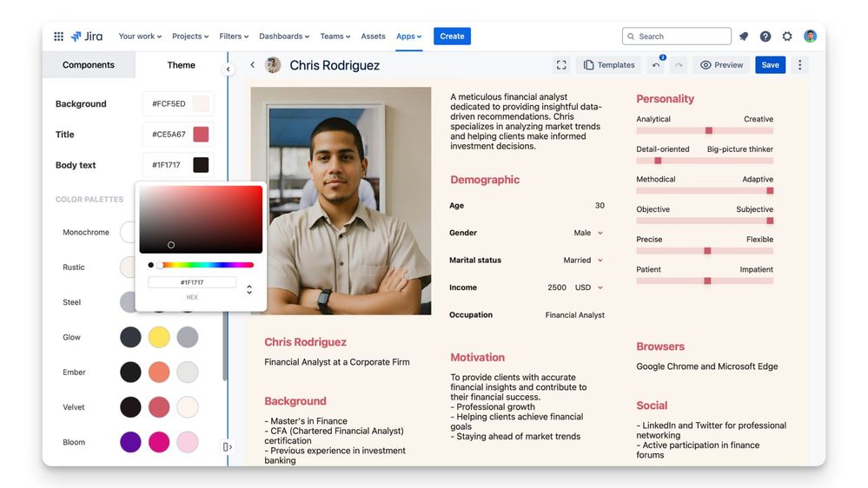The height and width of the screenshot is (488, 868).
Task: Enter fullscreen mode using the expand icon
Action: (561, 65)
